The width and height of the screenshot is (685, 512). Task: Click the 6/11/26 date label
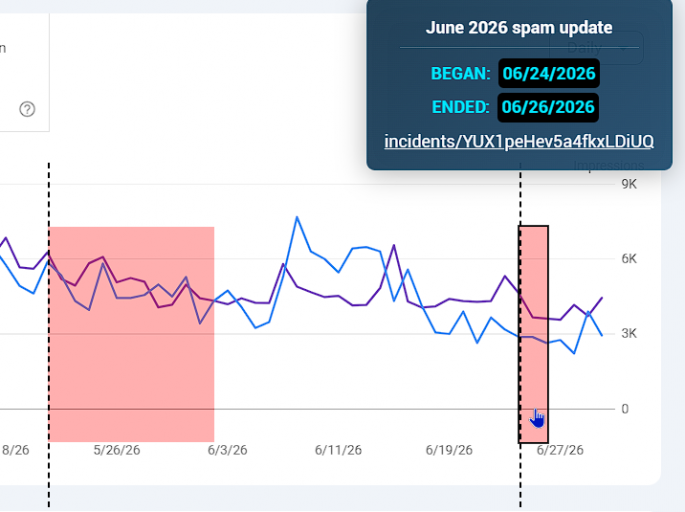(x=338, y=450)
